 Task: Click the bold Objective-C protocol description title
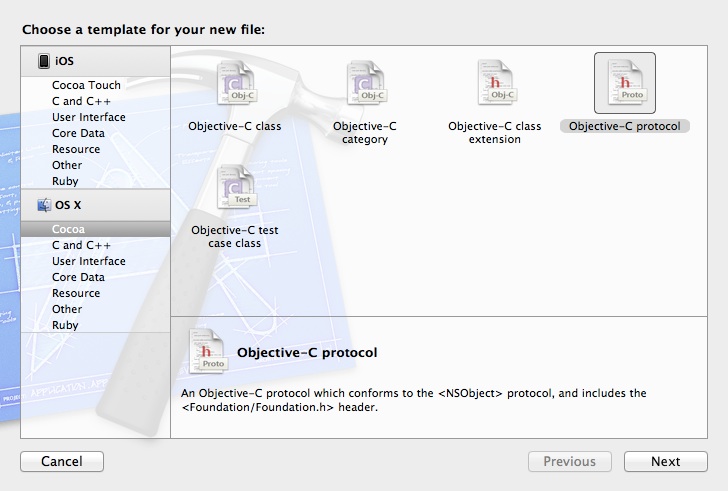coord(307,353)
